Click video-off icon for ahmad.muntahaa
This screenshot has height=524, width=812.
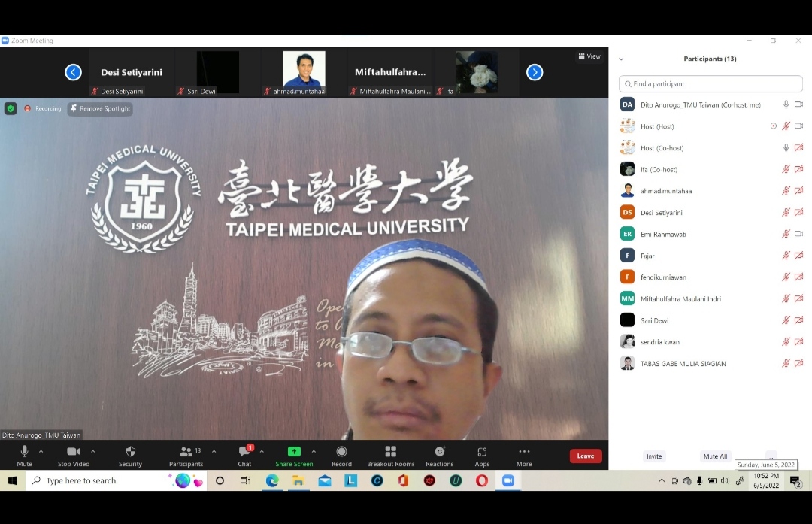pyautogui.click(x=799, y=190)
